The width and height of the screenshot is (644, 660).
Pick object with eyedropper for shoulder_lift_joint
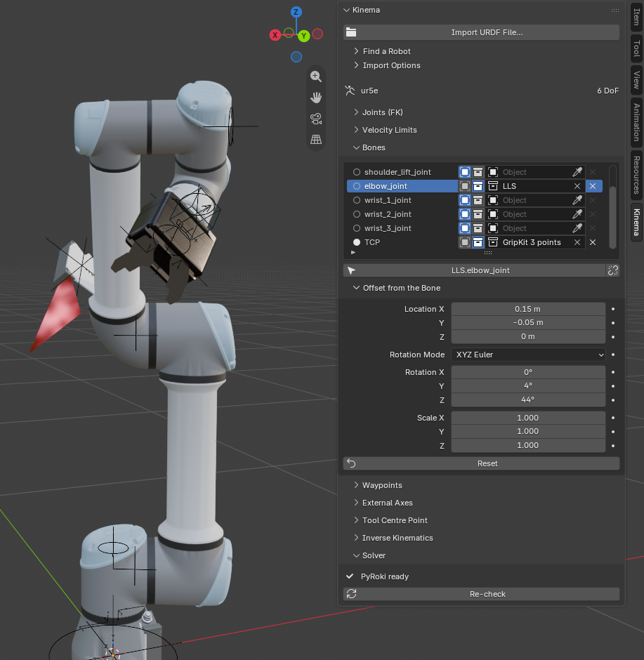tap(577, 172)
